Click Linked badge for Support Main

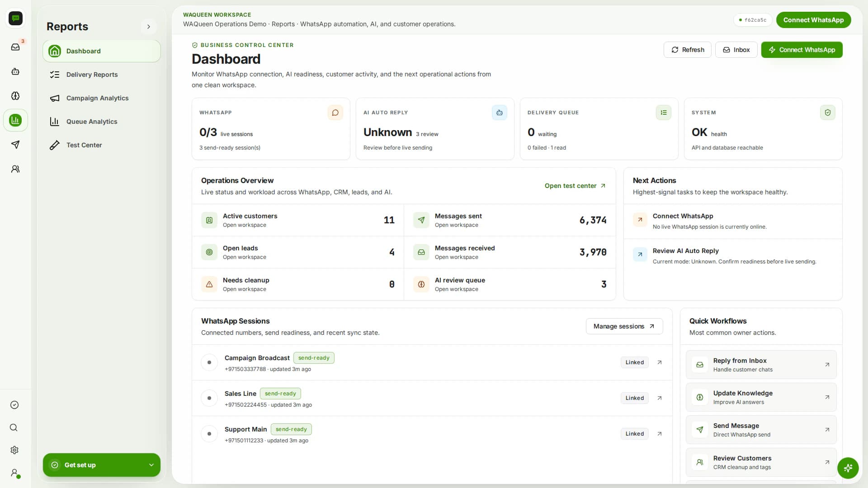pyautogui.click(x=635, y=434)
